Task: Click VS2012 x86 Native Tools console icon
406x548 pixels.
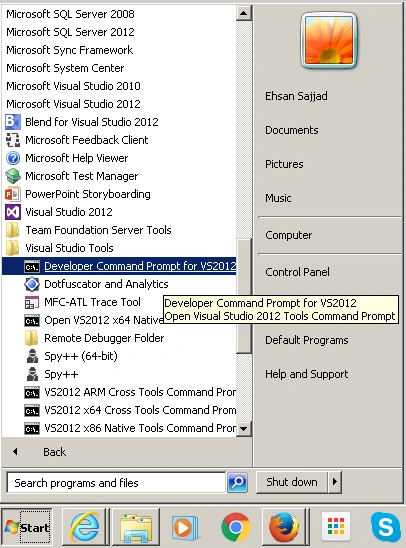Action: click(31, 428)
